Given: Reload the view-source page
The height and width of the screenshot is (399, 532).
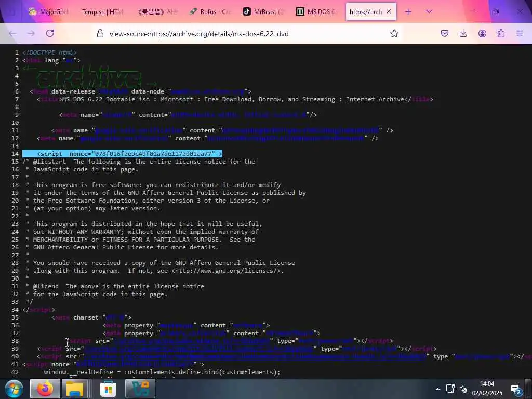Looking at the screenshot, I should pyautogui.click(x=50, y=33).
